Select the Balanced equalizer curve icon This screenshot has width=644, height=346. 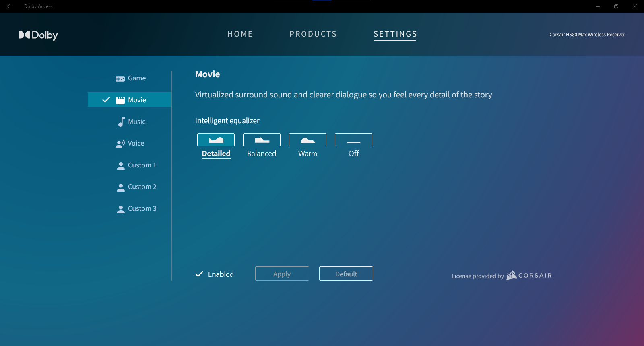pyautogui.click(x=262, y=140)
